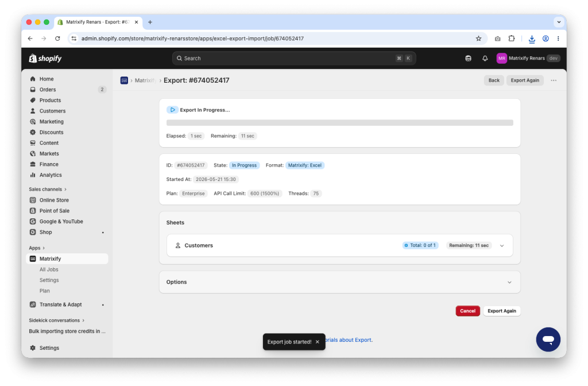
Task: Open tutorials about Export link
Action: pyautogui.click(x=349, y=340)
